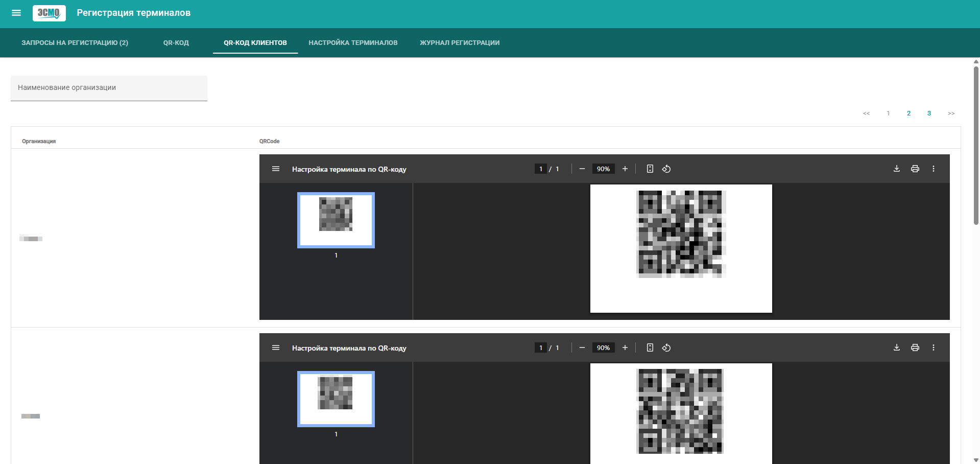This screenshot has height=464, width=980.
Task: Click zoom 90% field in first PDF viewer
Action: [x=603, y=169]
